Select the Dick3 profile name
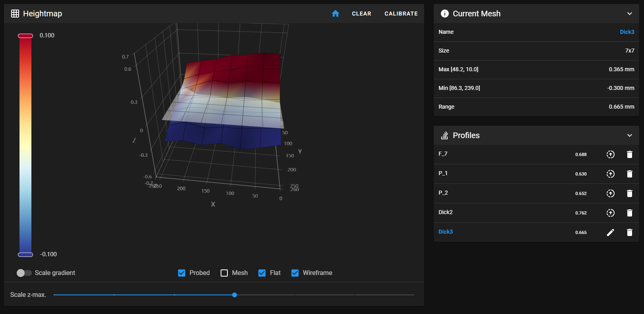The height and width of the screenshot is (314, 644). coord(446,232)
